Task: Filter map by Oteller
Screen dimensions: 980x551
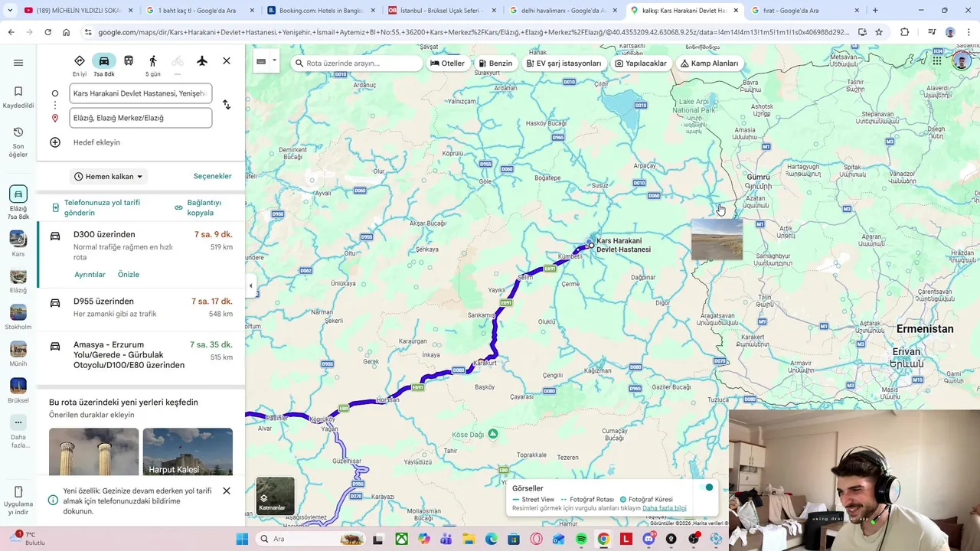Action: tap(448, 64)
